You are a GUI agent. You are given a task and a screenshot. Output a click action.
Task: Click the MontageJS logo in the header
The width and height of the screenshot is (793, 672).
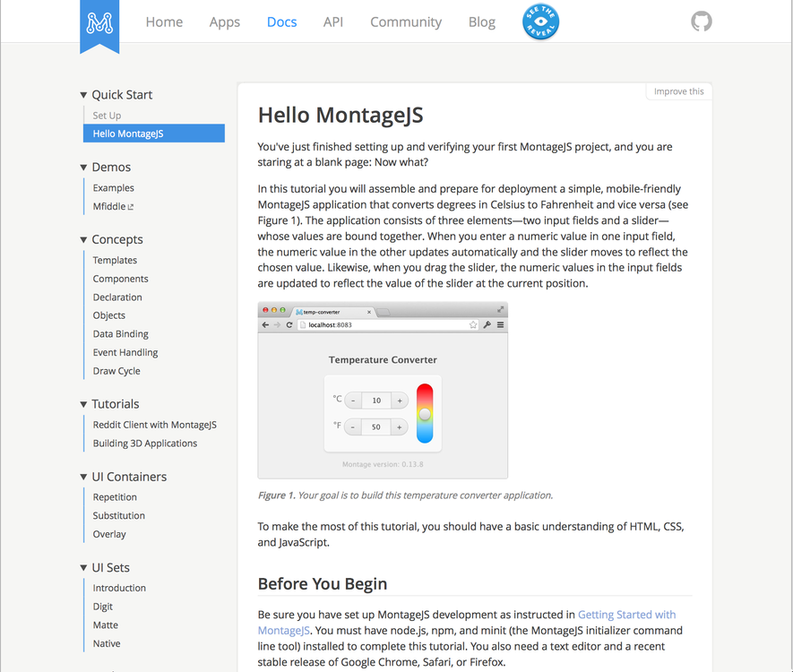(99, 24)
